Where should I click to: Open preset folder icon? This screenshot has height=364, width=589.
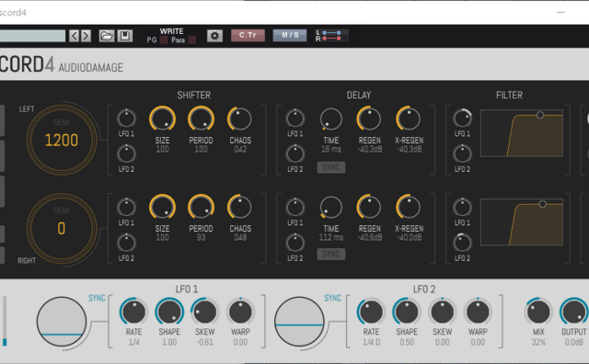pos(107,36)
